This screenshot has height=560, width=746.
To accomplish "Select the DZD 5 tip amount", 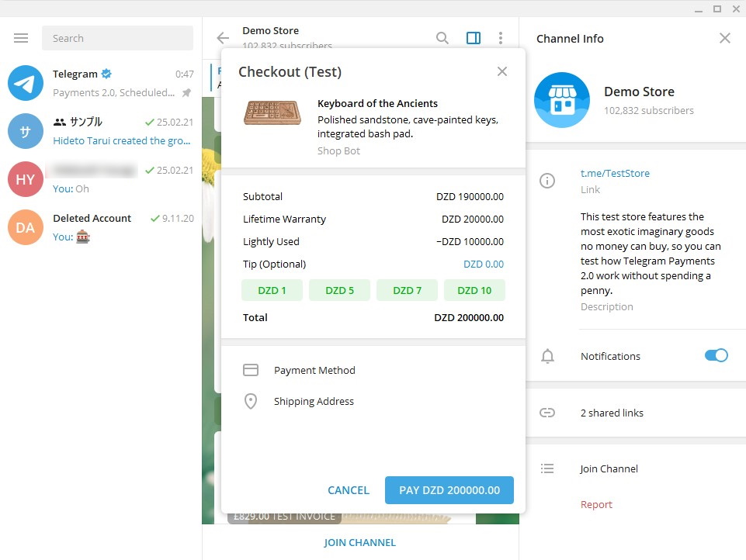I will coord(339,289).
